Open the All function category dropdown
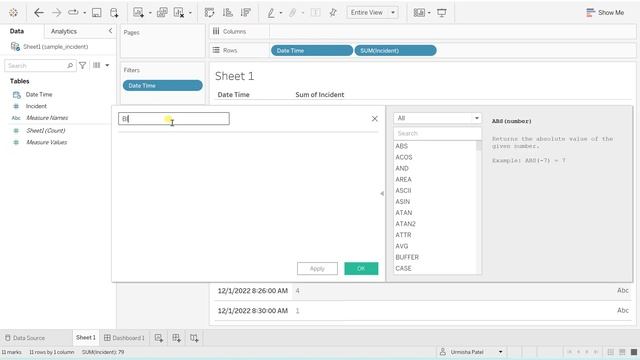The width and height of the screenshot is (640, 360). pos(437,118)
